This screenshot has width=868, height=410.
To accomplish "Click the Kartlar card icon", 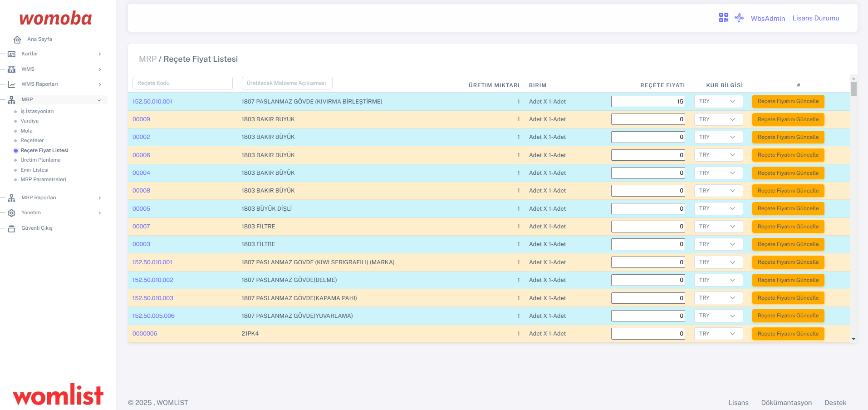I will 12,54.
